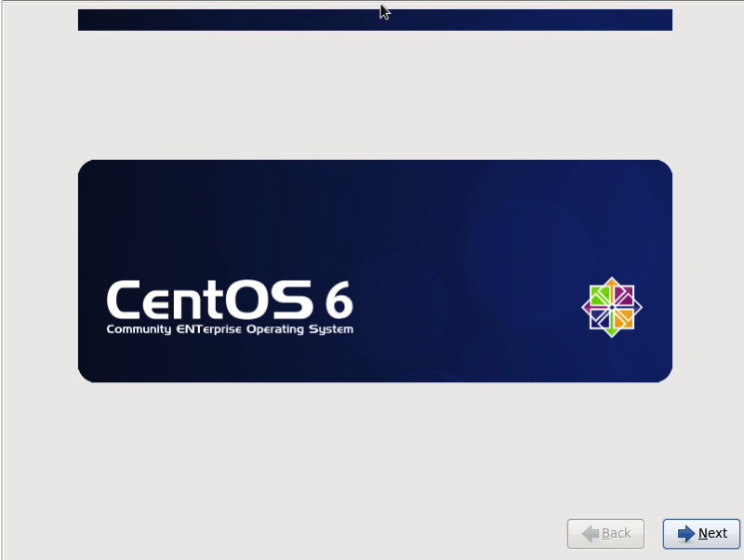744x560 pixels.
Task: Click the version number 6 in the title
Action: 339,299
